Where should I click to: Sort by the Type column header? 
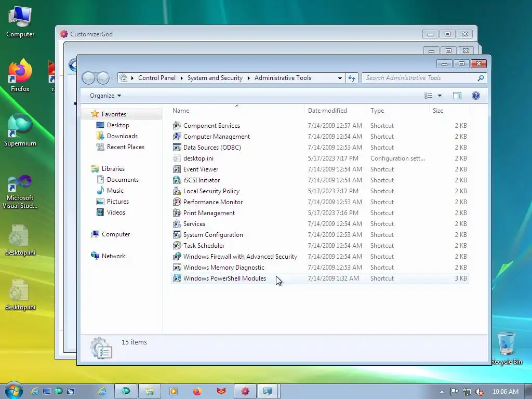tap(398, 111)
